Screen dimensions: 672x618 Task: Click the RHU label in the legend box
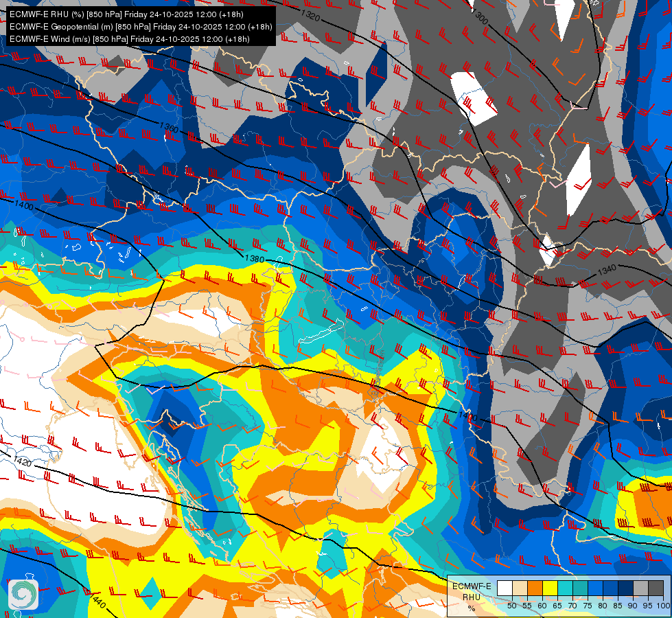point(472,597)
